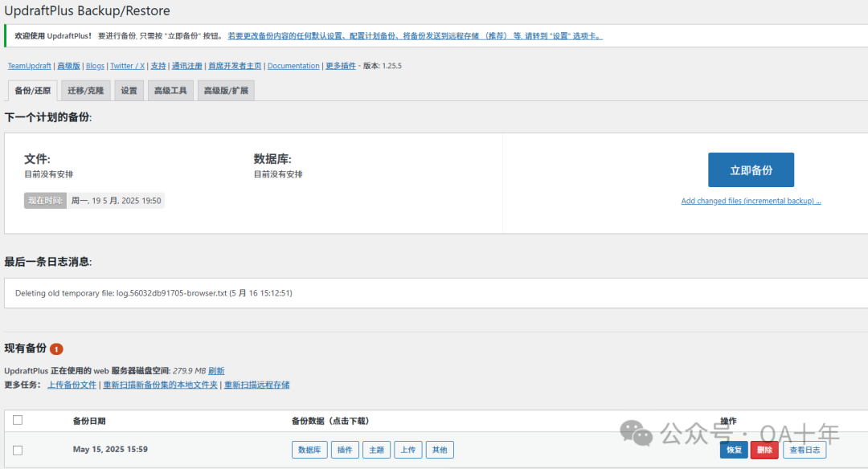This screenshot has width=868, height=469.
Task: Download the 上传 backup data
Action: click(x=408, y=450)
